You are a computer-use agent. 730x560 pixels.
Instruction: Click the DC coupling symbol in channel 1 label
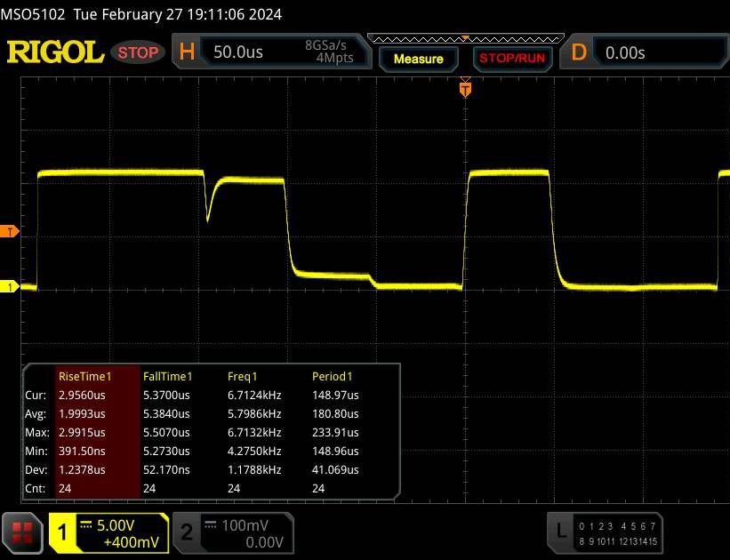click(85, 525)
